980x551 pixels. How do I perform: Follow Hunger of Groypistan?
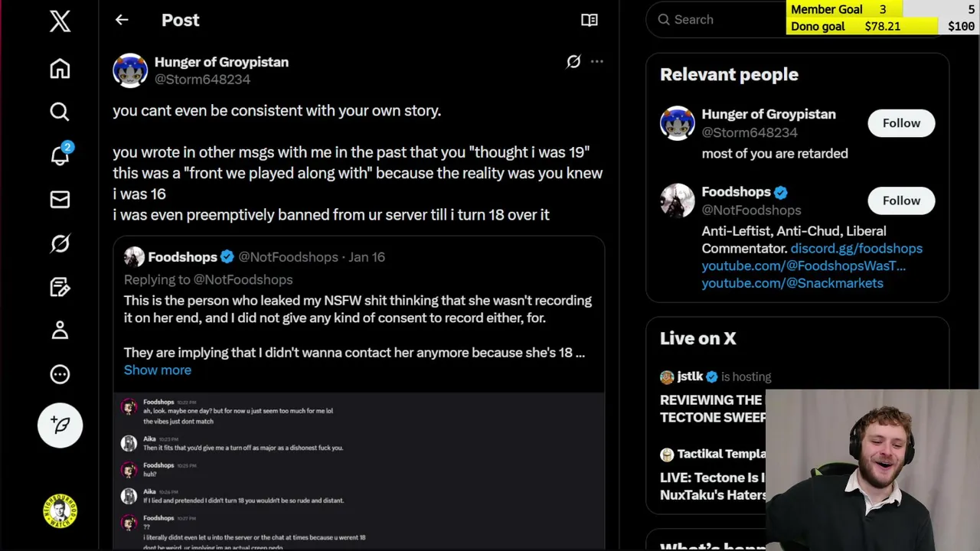click(x=901, y=123)
